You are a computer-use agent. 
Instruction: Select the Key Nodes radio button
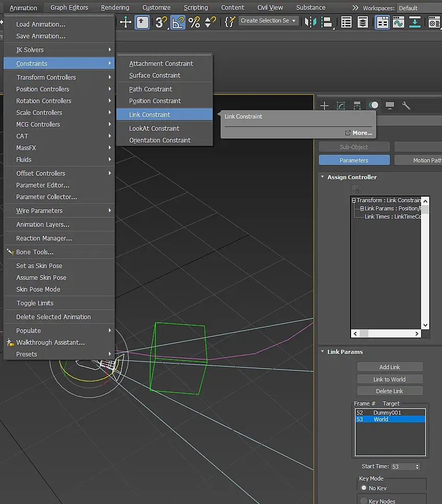[364, 501]
